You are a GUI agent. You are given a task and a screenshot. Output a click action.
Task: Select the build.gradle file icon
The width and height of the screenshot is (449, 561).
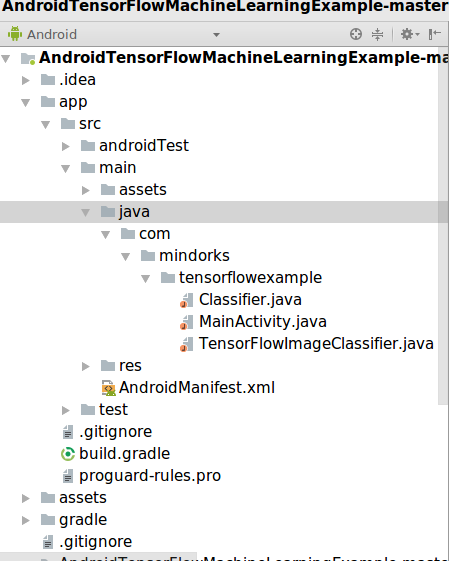[x=68, y=454]
